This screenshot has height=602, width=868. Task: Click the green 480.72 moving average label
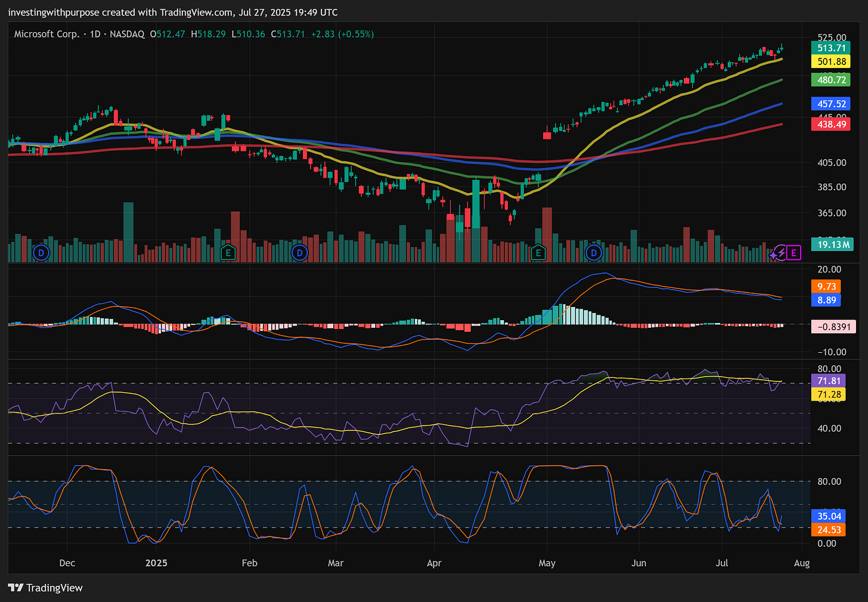pos(831,80)
